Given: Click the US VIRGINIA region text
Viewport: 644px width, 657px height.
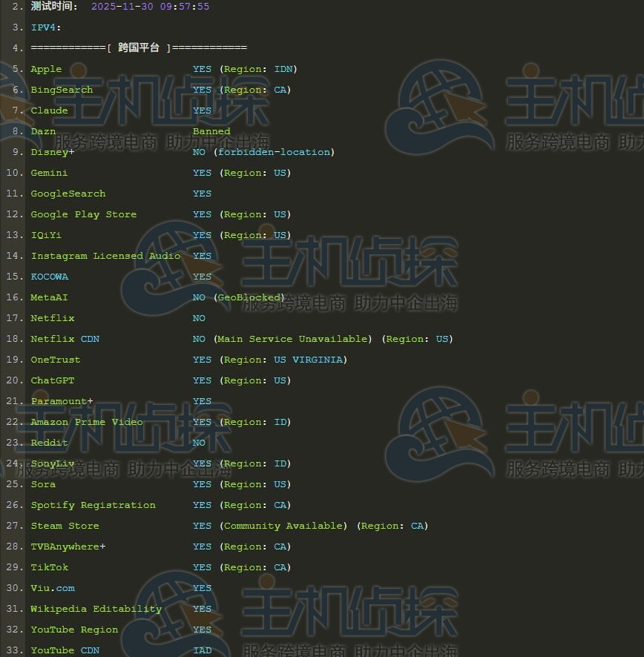Looking at the screenshot, I should (x=308, y=360).
